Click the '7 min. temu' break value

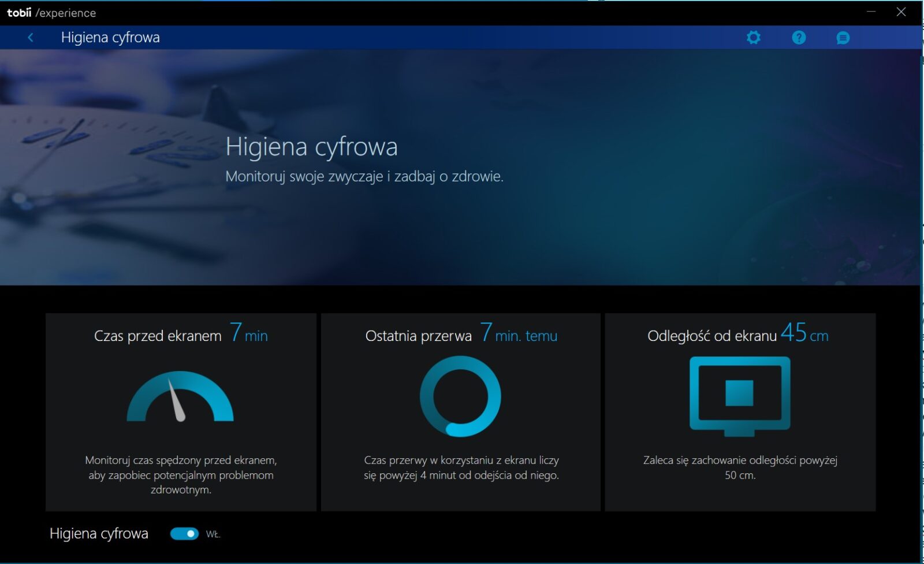519,334
